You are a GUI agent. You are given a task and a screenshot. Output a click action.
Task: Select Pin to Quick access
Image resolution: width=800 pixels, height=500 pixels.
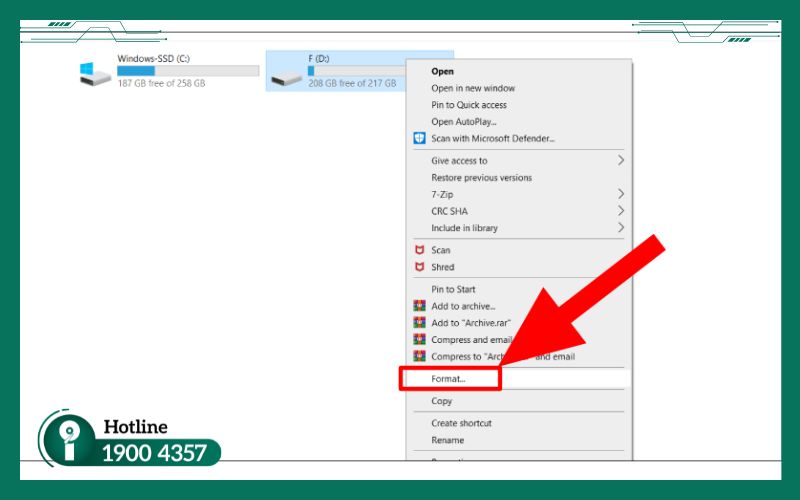click(x=469, y=105)
